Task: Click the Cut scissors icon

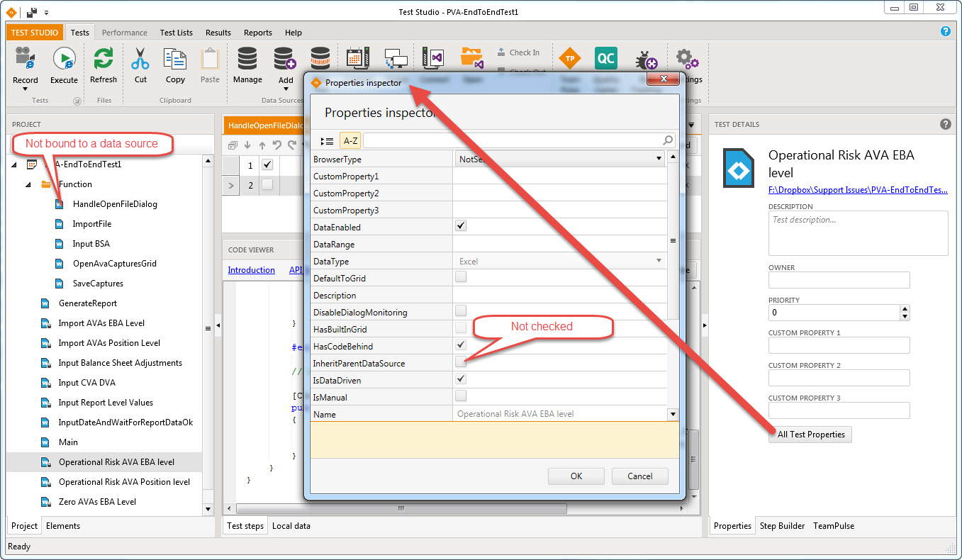Action: click(x=140, y=59)
